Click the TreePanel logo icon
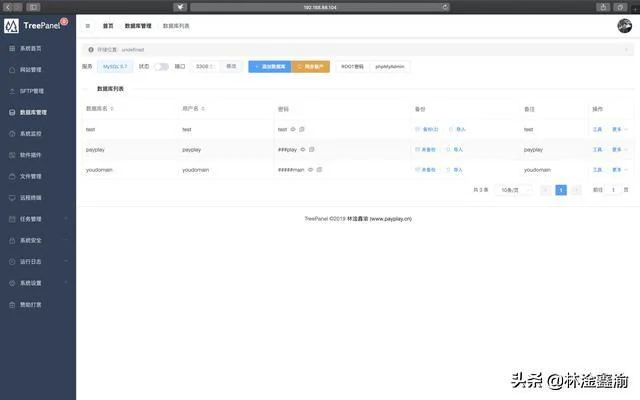This screenshot has width=640, height=400. [x=11, y=26]
